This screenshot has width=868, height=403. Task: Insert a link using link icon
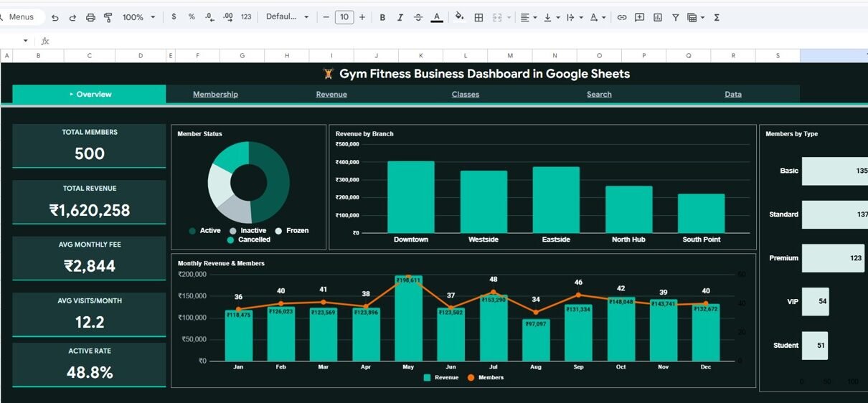point(622,17)
